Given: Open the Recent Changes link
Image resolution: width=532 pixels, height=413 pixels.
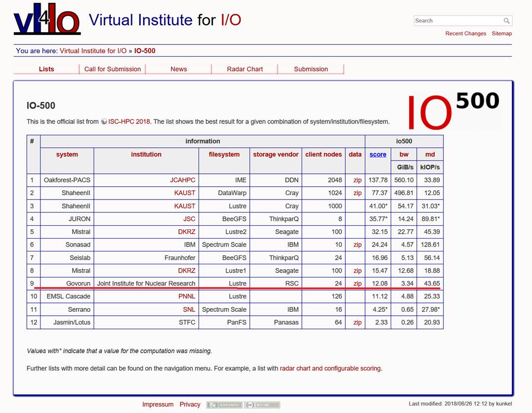Looking at the screenshot, I should pyautogui.click(x=465, y=34).
